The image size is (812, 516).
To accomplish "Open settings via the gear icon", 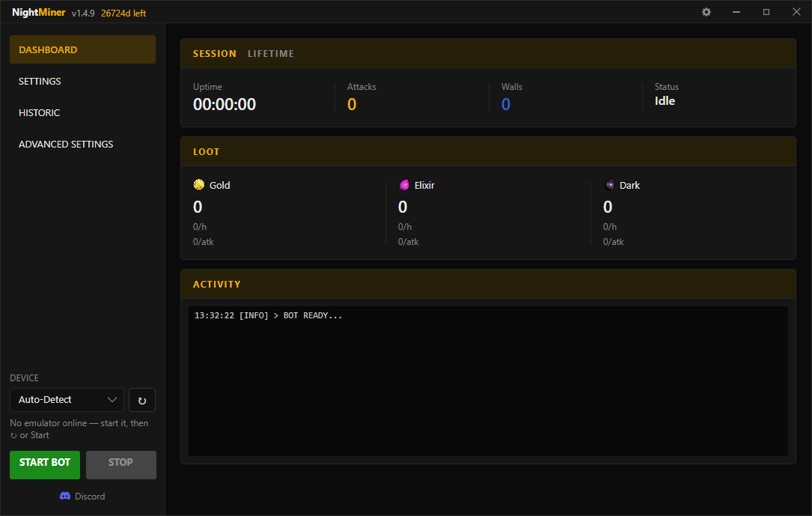I will [706, 12].
